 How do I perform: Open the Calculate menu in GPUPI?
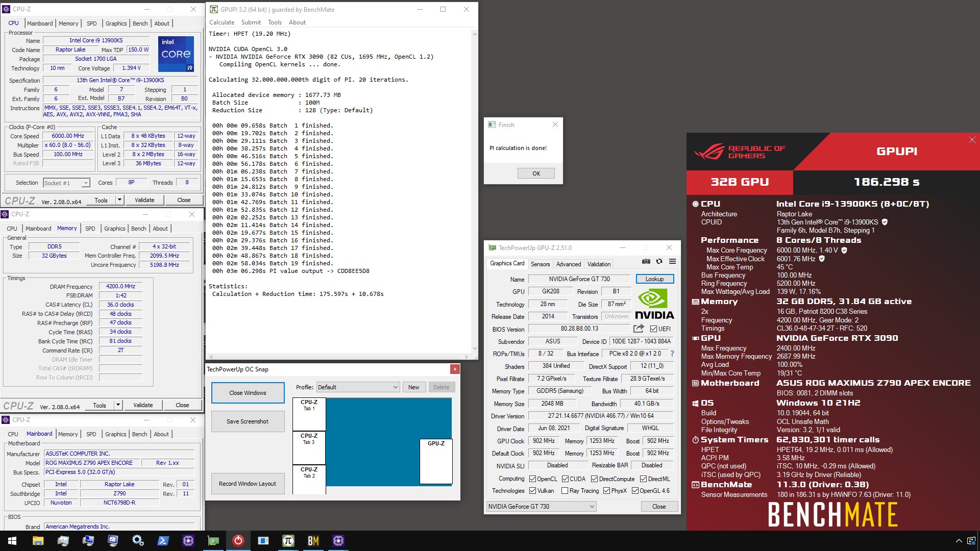[222, 22]
